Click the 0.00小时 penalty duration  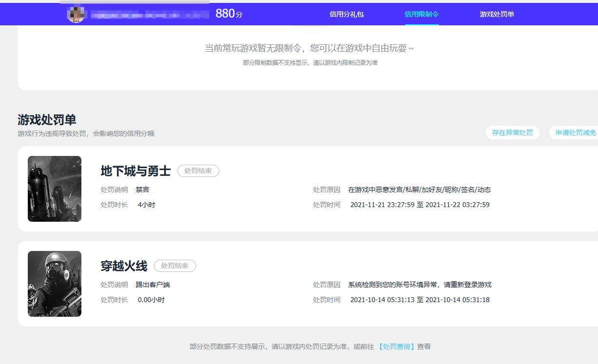tap(151, 300)
